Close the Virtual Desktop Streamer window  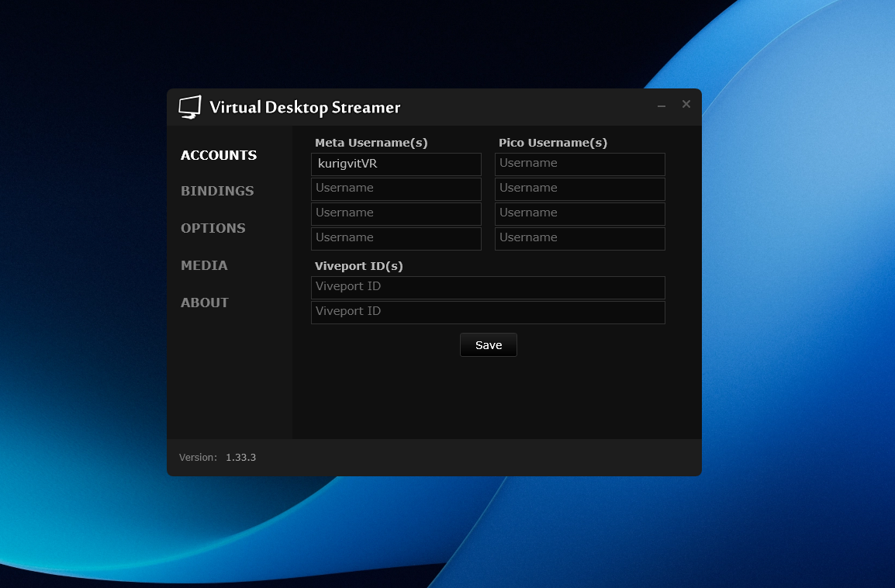[686, 104]
